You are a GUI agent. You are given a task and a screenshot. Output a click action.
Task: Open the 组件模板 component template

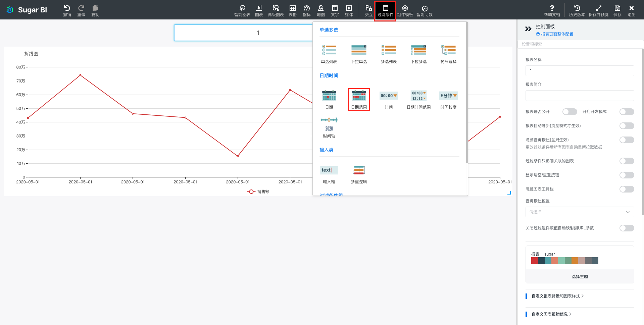(x=405, y=10)
